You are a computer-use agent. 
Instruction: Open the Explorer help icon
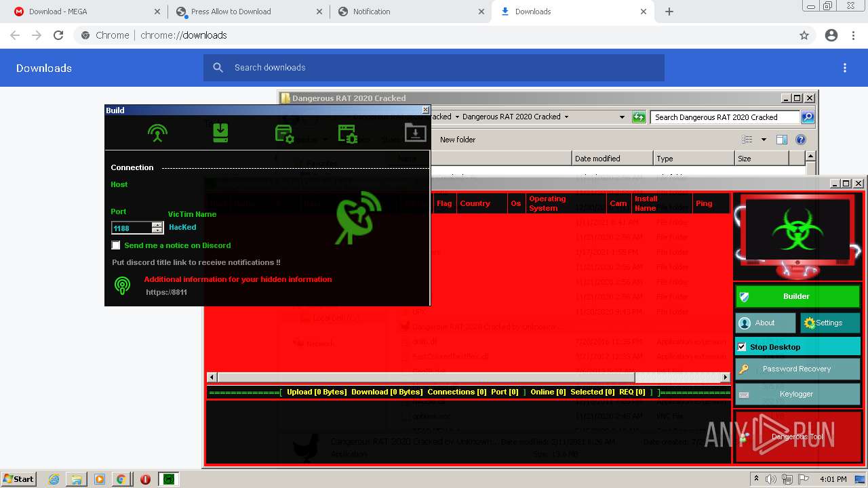point(801,140)
